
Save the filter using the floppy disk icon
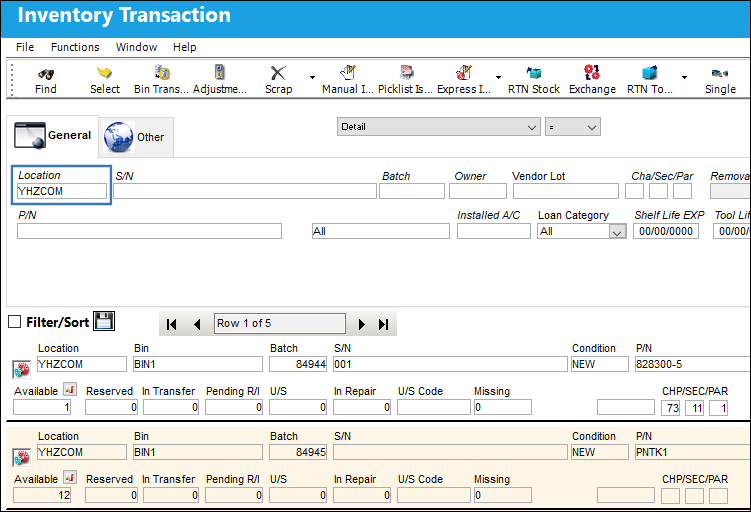click(104, 321)
